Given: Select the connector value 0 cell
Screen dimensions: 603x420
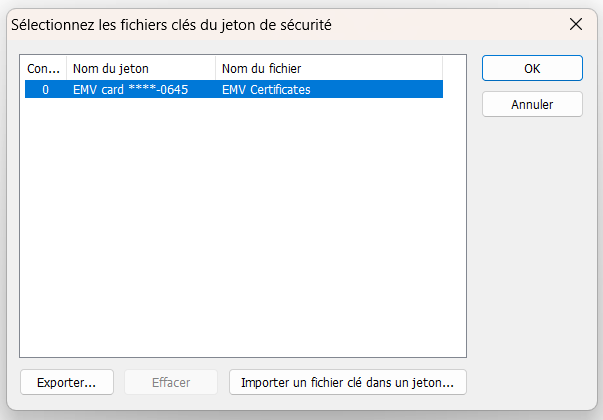Looking at the screenshot, I should [x=45, y=90].
